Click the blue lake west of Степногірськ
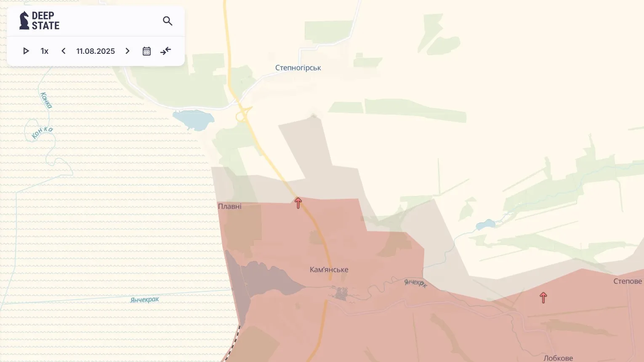This screenshot has height=362, width=644. tap(194, 119)
